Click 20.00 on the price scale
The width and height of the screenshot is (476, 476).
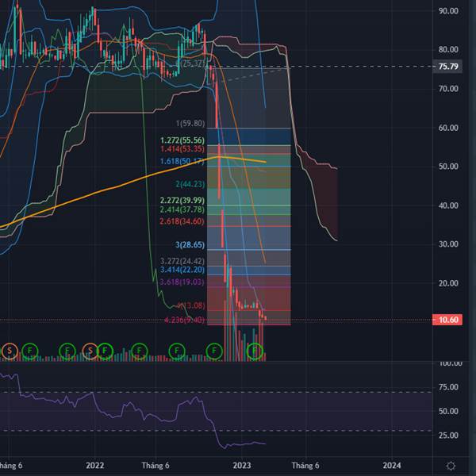tap(448, 283)
